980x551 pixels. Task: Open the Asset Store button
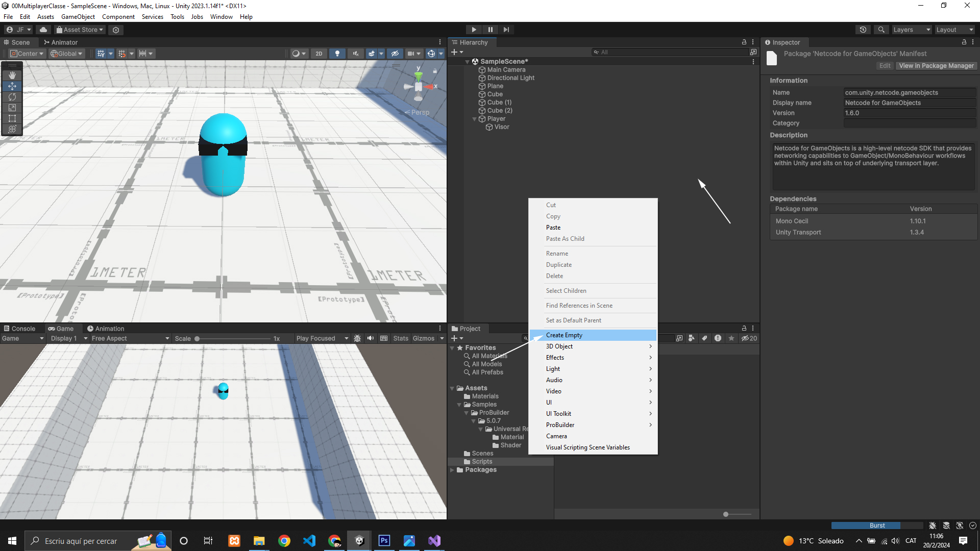click(x=80, y=30)
